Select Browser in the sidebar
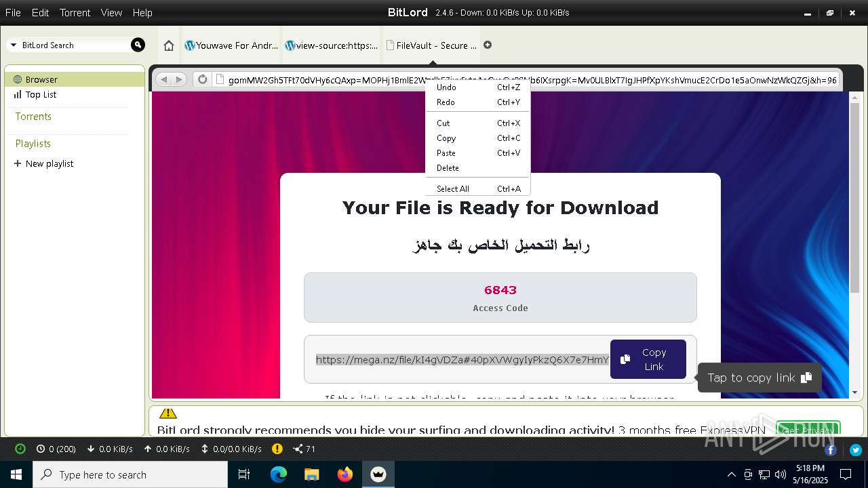Image resolution: width=868 pixels, height=488 pixels. pos(75,79)
